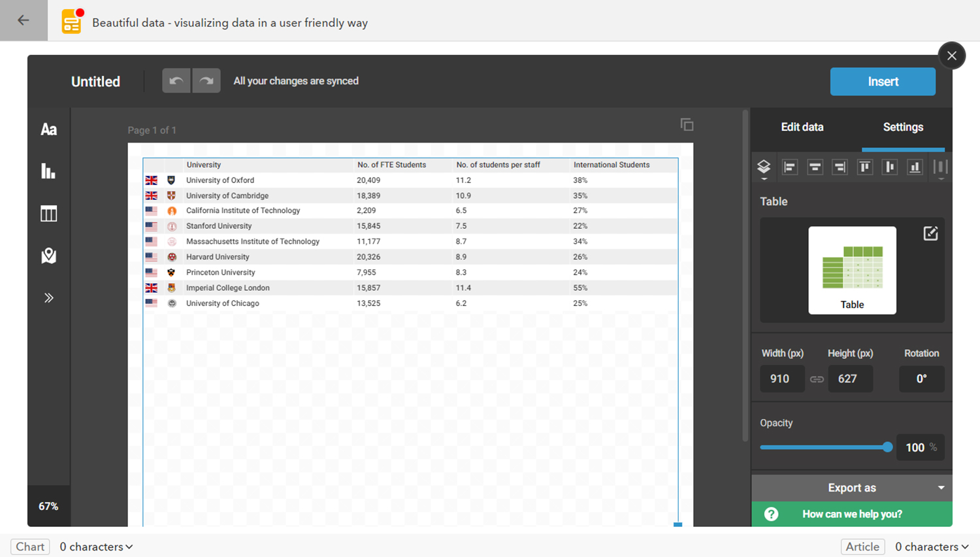Screen dimensions: 980x557
Task: Select the University of Chicago cell
Action: click(x=223, y=303)
